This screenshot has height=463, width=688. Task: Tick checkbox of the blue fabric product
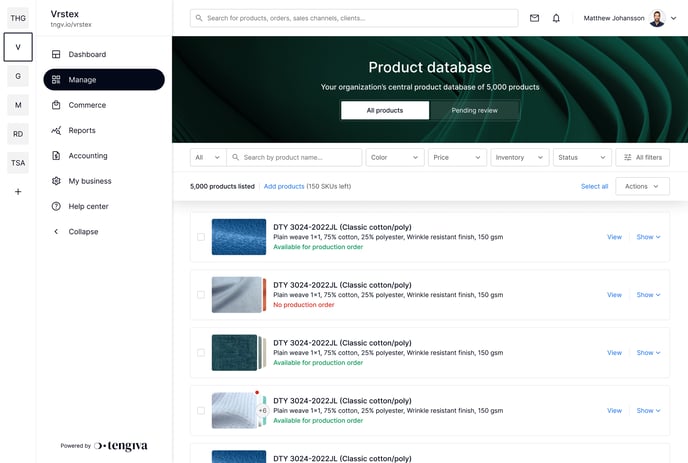(x=201, y=237)
